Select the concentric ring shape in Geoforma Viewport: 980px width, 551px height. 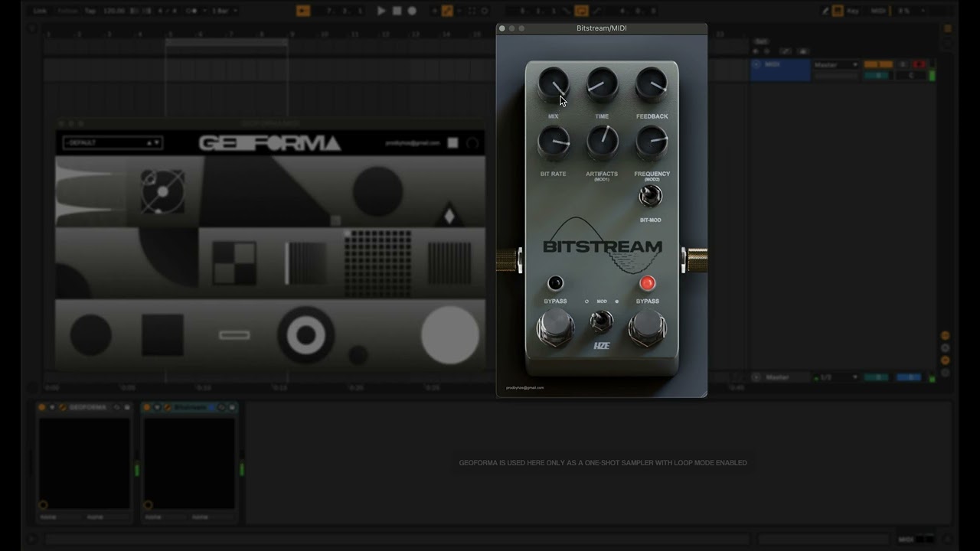[x=305, y=334]
